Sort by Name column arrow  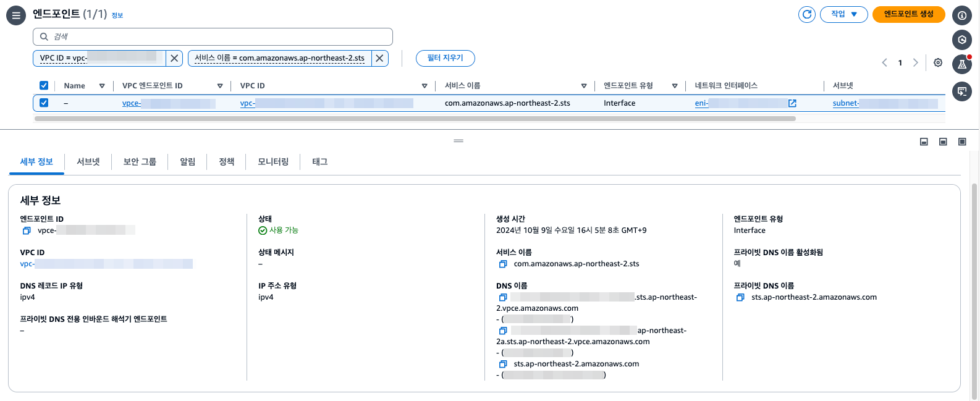(x=102, y=86)
